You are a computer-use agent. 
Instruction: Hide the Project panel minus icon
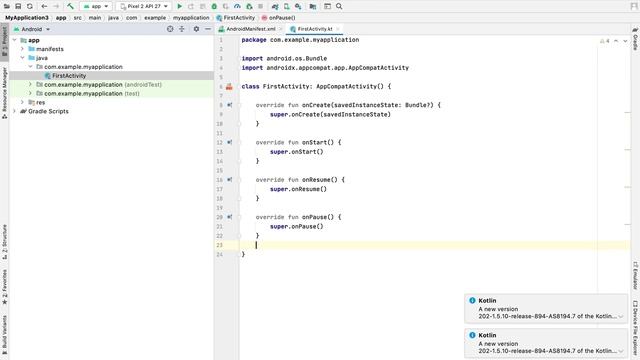point(208,29)
